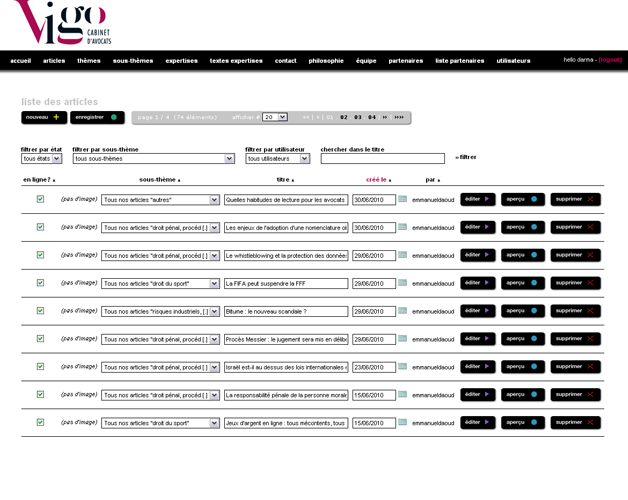
Task: Sort by 'sous-thème' column header
Action: pos(159,180)
